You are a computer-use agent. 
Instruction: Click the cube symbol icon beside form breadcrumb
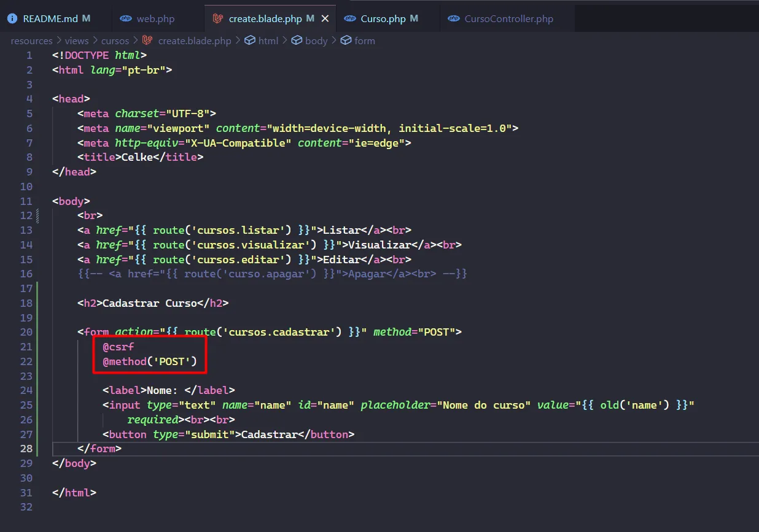346,40
